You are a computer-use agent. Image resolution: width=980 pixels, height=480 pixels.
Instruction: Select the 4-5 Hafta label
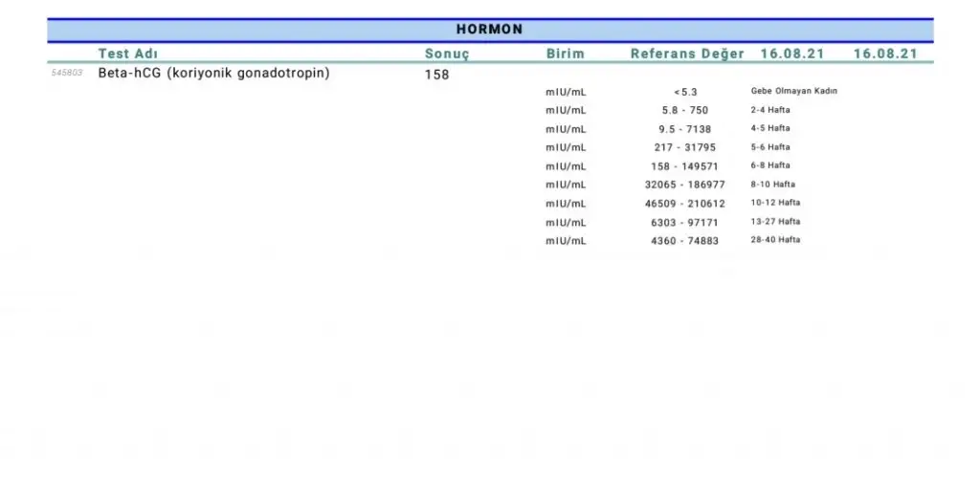[770, 128]
